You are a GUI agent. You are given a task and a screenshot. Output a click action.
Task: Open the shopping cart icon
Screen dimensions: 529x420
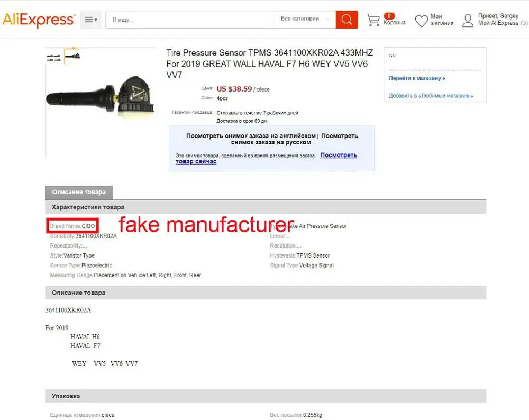[x=373, y=20]
